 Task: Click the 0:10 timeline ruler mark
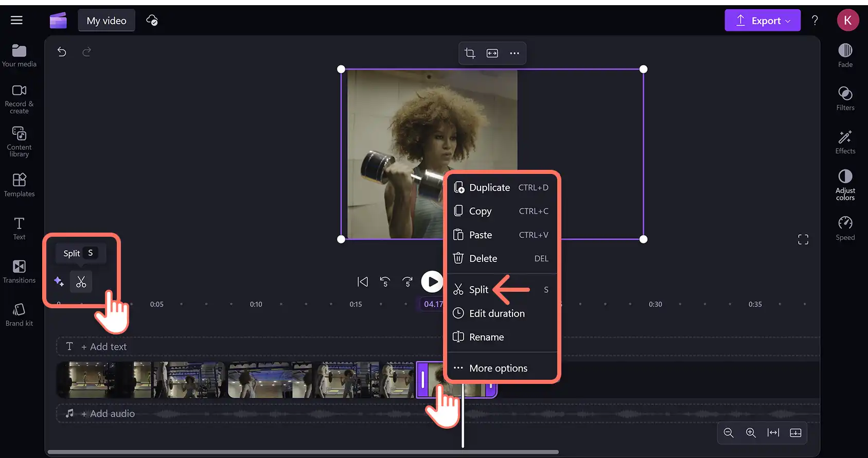tap(256, 304)
